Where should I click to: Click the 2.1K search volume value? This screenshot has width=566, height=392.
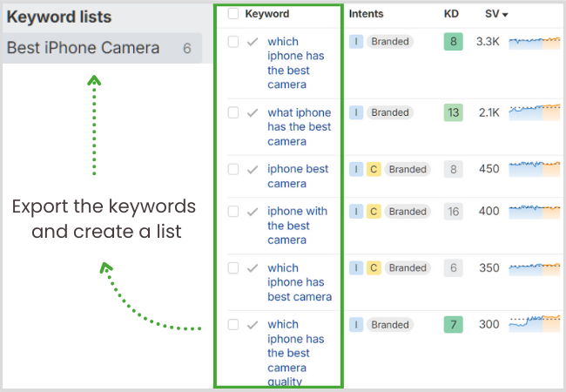tap(489, 112)
